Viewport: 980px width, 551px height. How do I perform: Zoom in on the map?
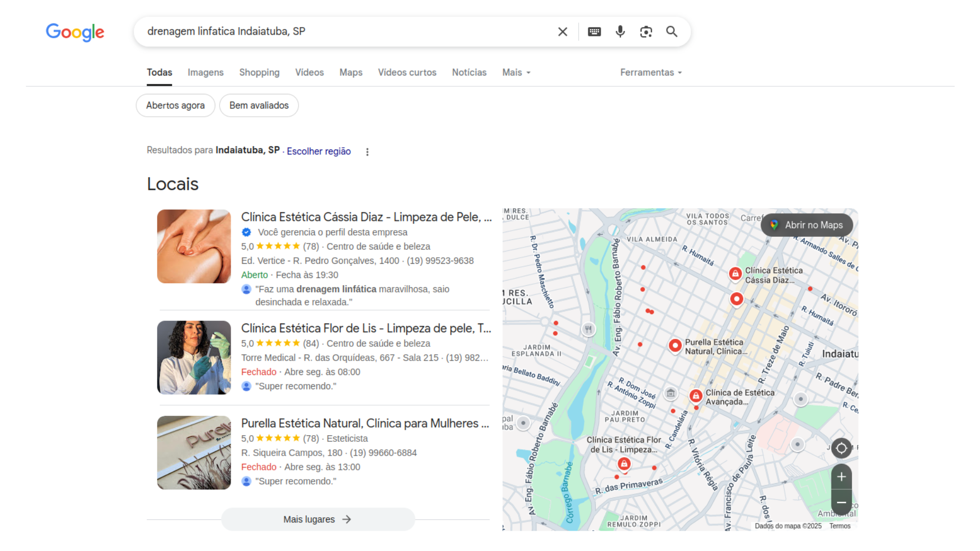coord(841,477)
